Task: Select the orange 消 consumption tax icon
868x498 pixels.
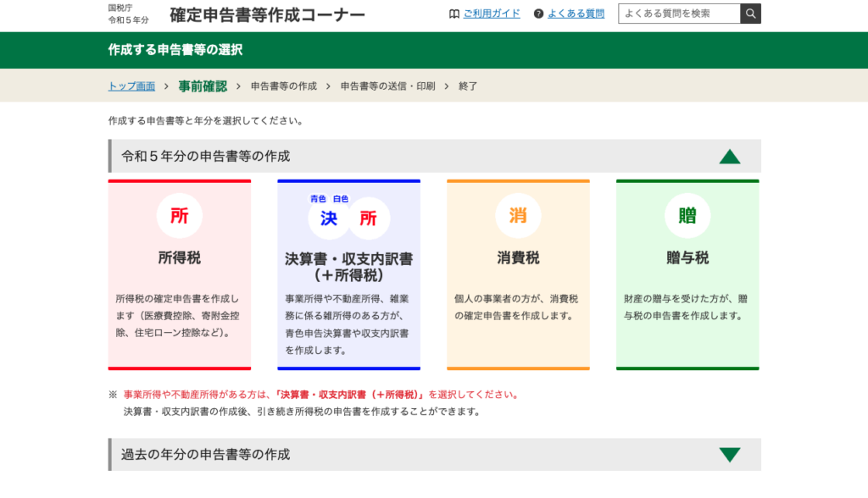Action: [518, 215]
